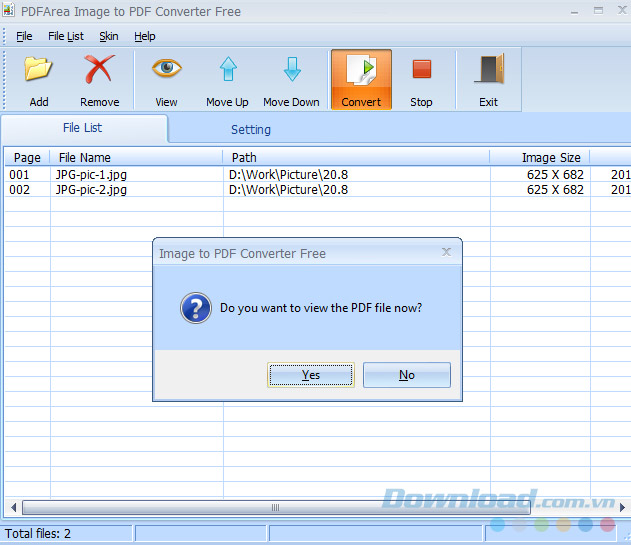Click the horizontal scrollbar right arrow

pos(622,508)
